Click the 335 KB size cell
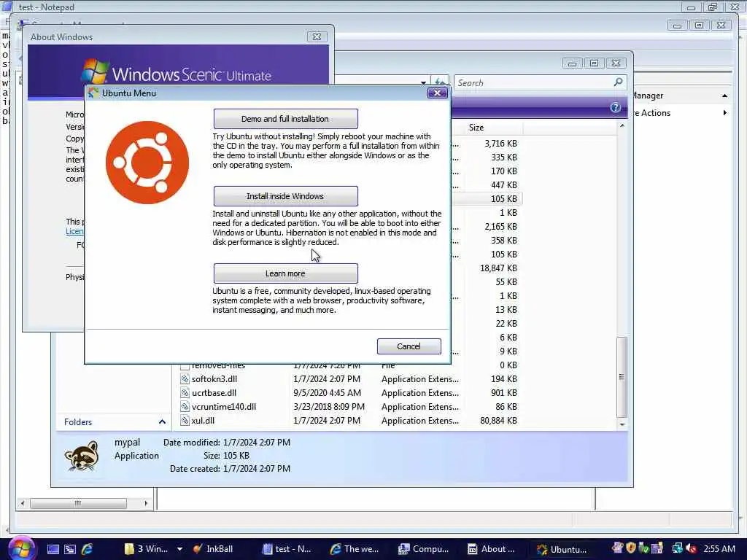747x560 pixels. 504,157
